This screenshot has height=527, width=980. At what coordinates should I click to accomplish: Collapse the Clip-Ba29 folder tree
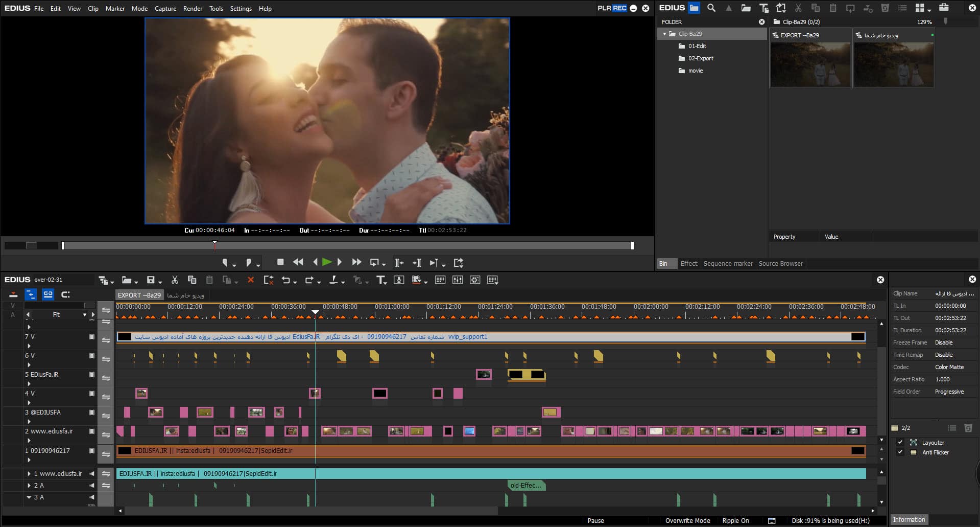point(664,34)
